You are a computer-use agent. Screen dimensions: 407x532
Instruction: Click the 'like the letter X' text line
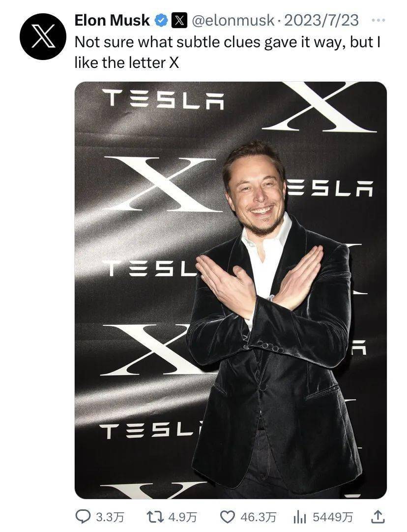126,63
